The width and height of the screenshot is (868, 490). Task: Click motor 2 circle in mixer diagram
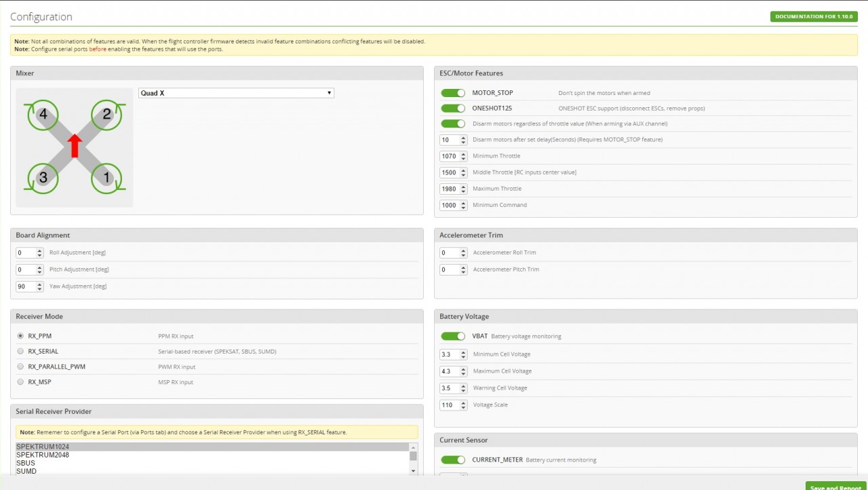(x=106, y=115)
